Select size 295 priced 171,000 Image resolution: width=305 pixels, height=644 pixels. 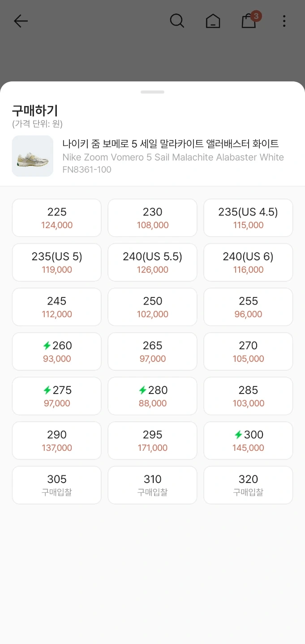pyautogui.click(x=152, y=441)
